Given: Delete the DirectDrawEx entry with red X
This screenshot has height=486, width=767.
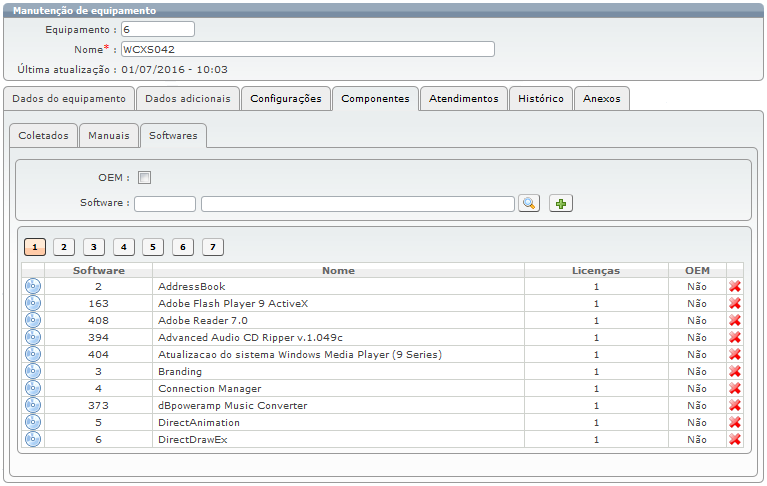Looking at the screenshot, I should [735, 440].
